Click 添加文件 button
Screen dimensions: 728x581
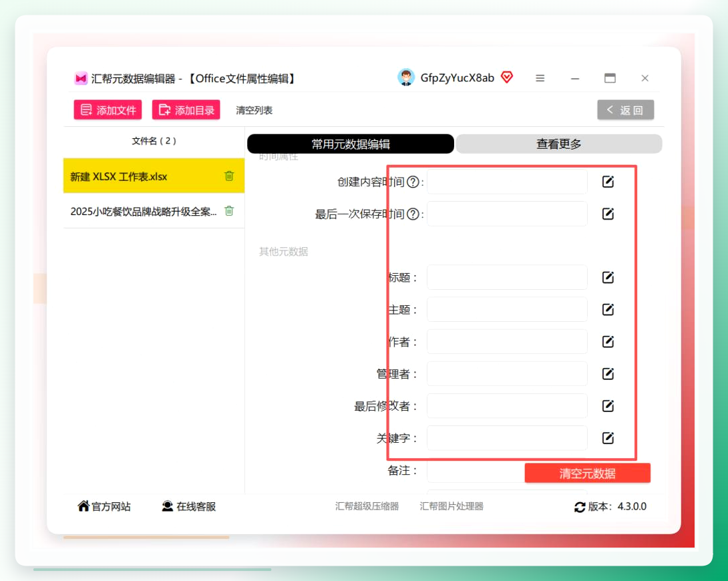(108, 110)
